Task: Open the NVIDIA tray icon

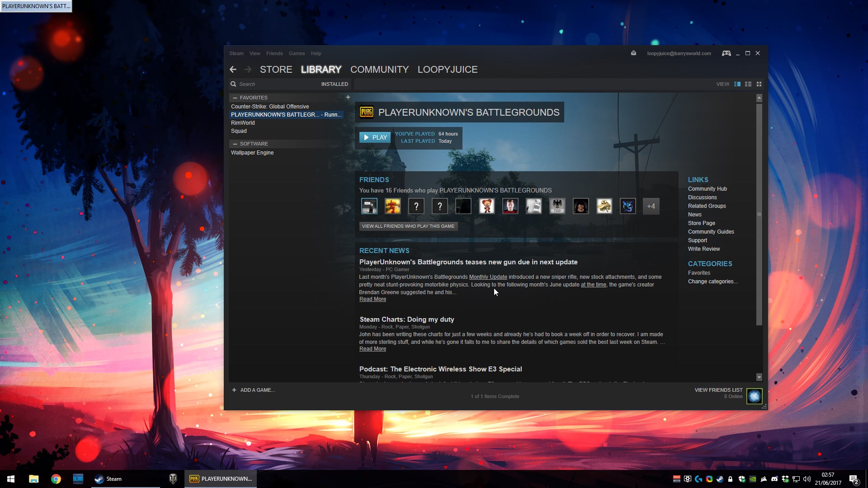Action: (x=753, y=479)
